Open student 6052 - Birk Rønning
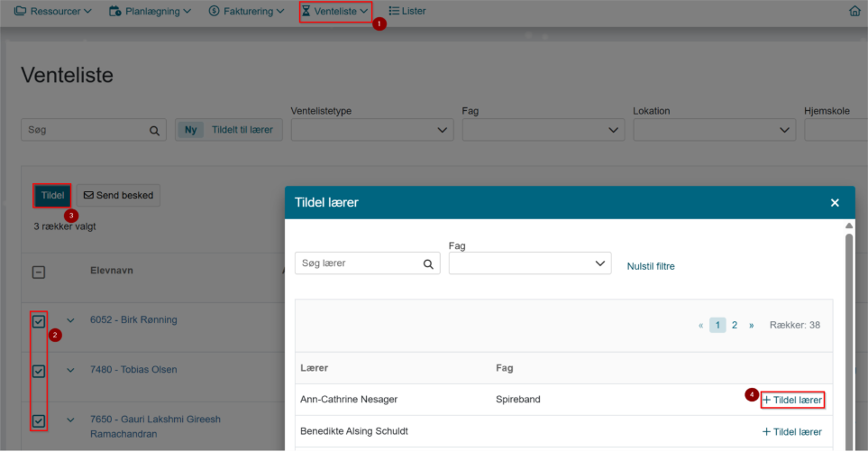 tap(133, 319)
